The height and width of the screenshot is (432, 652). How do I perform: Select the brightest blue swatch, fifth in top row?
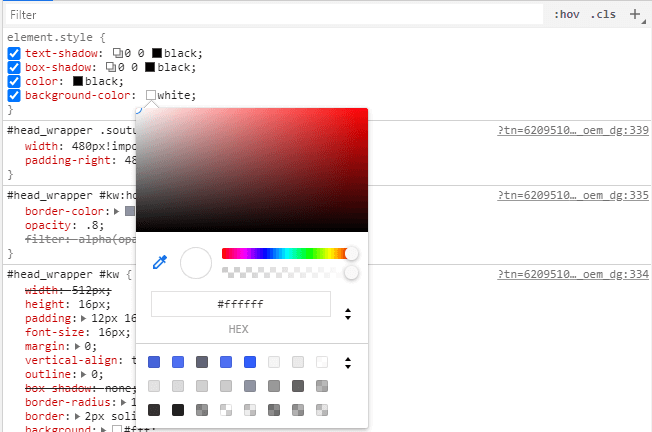(x=250, y=362)
